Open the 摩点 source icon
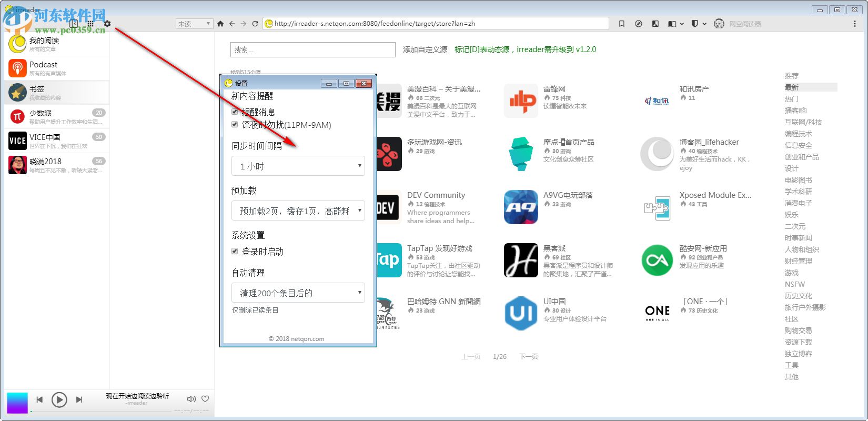Image resolution: width=868 pixels, height=421 pixels. [x=521, y=154]
